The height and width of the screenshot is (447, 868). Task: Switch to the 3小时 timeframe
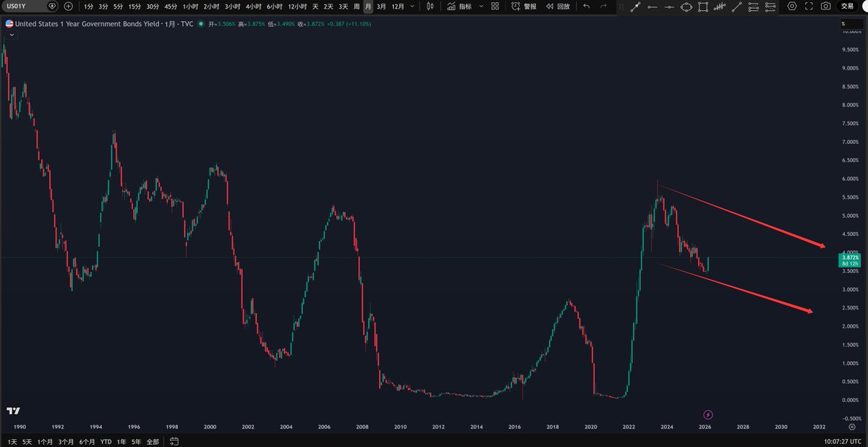[x=232, y=6]
